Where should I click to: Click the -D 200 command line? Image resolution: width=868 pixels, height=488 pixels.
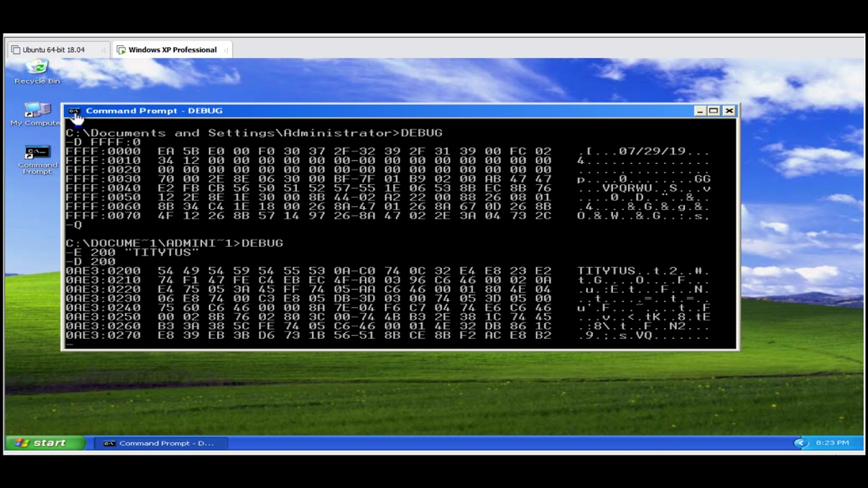coord(91,262)
